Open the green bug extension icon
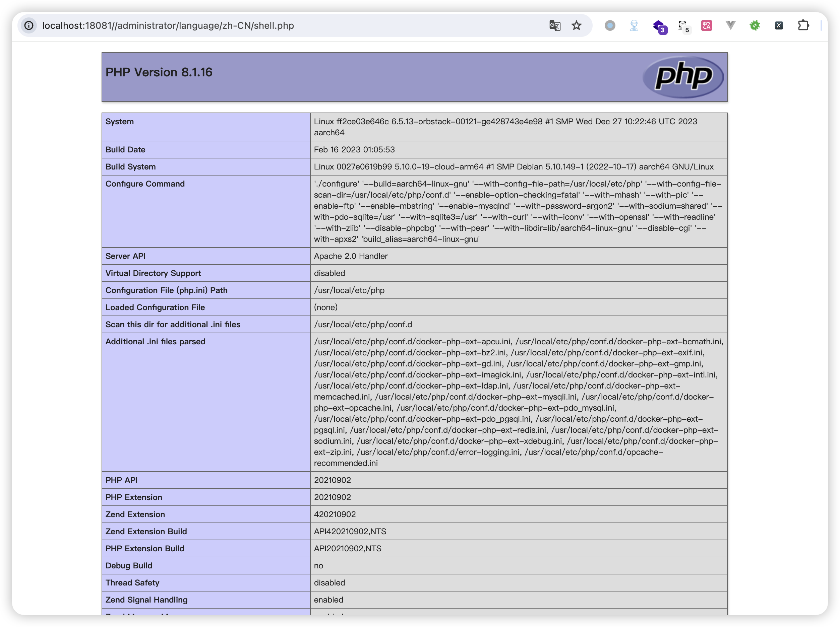Image resolution: width=840 pixels, height=627 pixels. [x=755, y=25]
